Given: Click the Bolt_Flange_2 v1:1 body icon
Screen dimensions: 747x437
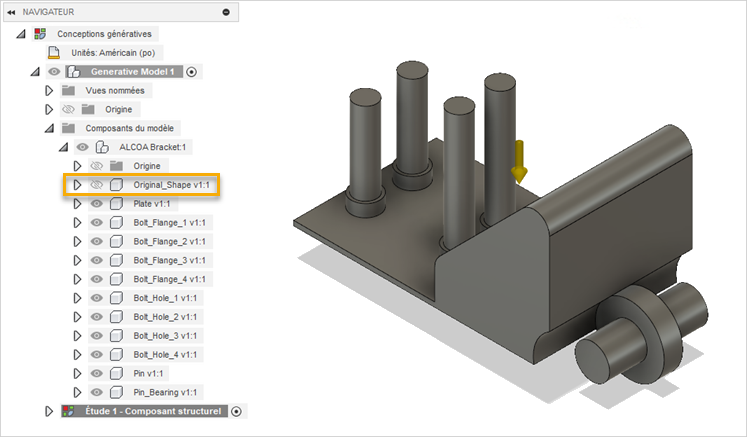Looking at the screenshot, I should pyautogui.click(x=116, y=241).
